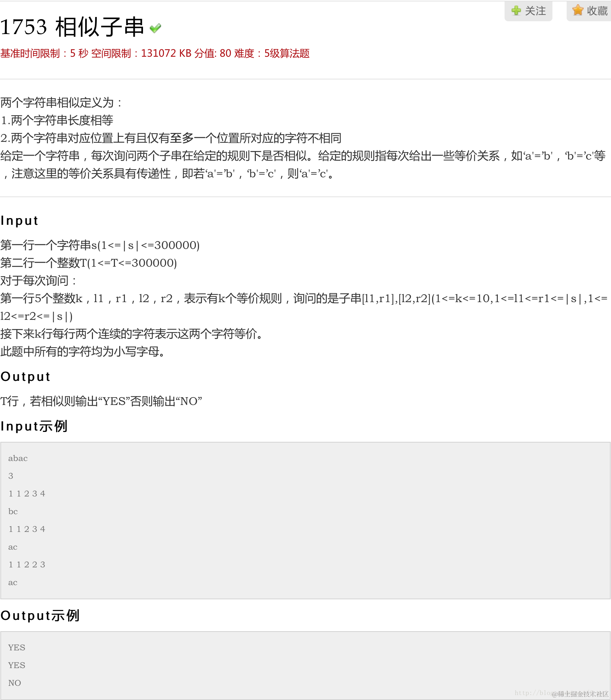Click the line 此题中所有的字符均为小写字母
Screen dimensions: 611x700
coord(83,352)
